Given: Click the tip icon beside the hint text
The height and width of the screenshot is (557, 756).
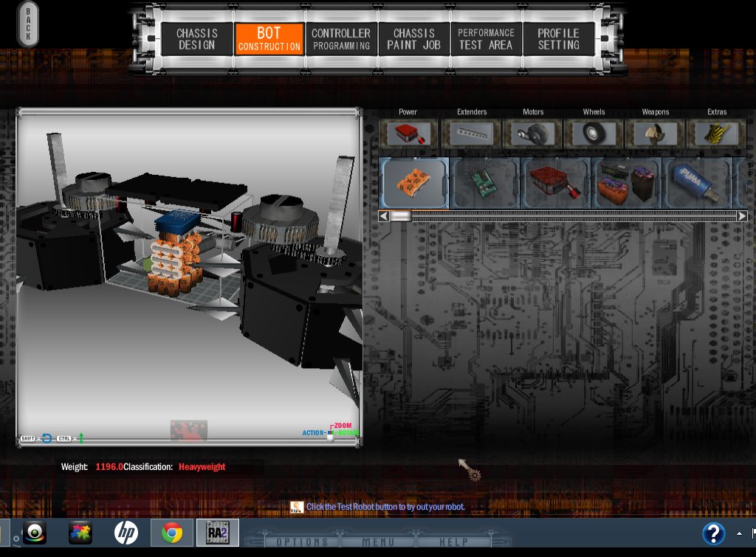Looking at the screenshot, I should [297, 507].
